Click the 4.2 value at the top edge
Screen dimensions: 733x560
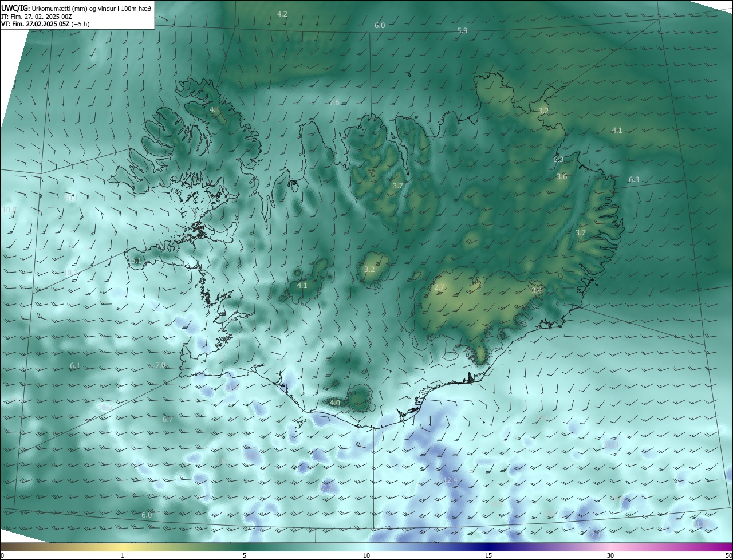point(282,14)
